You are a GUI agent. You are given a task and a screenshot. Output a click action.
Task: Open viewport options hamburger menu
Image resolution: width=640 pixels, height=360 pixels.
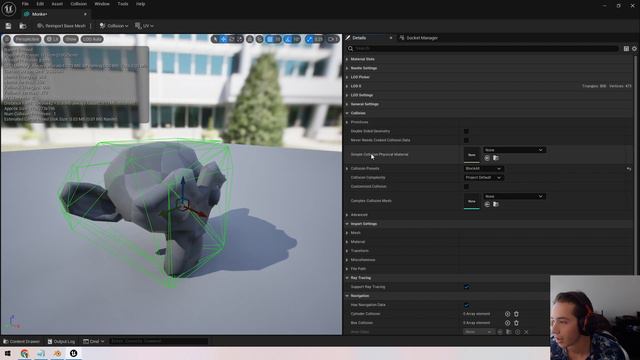pyautogui.click(x=7, y=39)
